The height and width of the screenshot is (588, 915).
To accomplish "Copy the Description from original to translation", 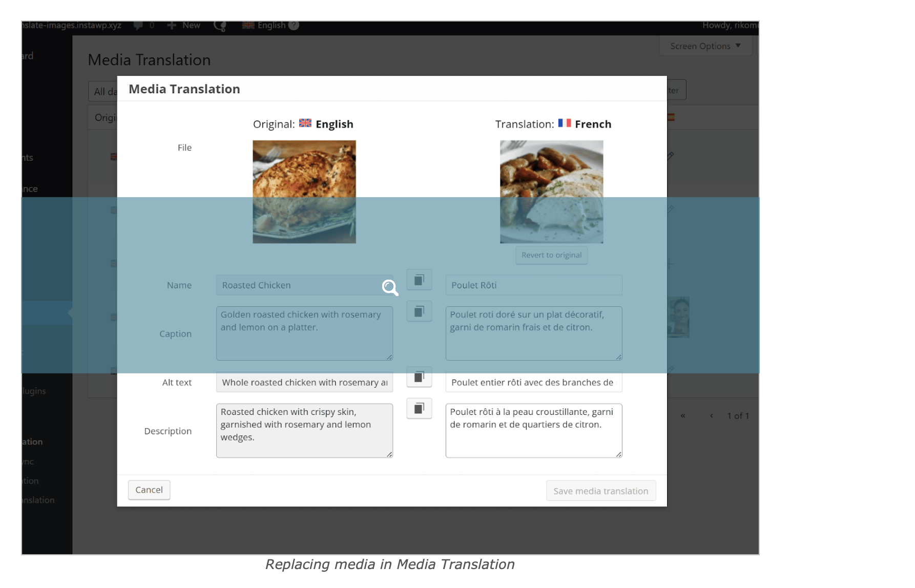I will click(x=419, y=408).
